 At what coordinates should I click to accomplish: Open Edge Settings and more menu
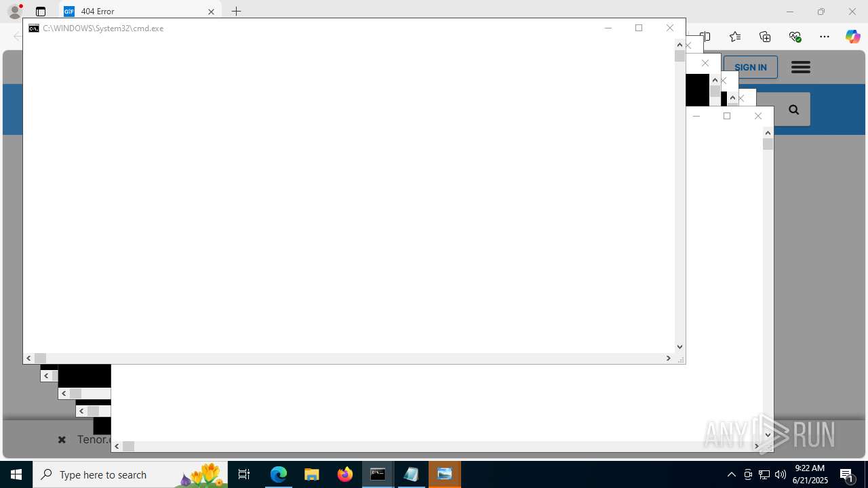click(825, 37)
